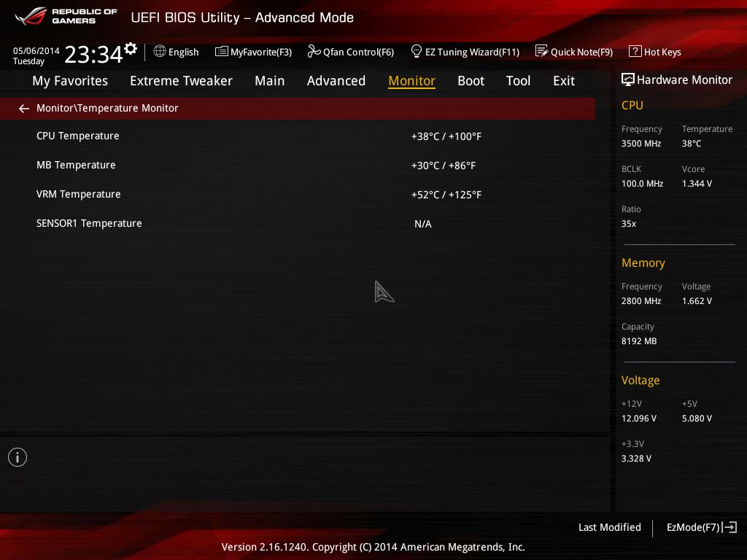Click the 35x ratio value
This screenshot has width=747, height=560.
[628, 223]
